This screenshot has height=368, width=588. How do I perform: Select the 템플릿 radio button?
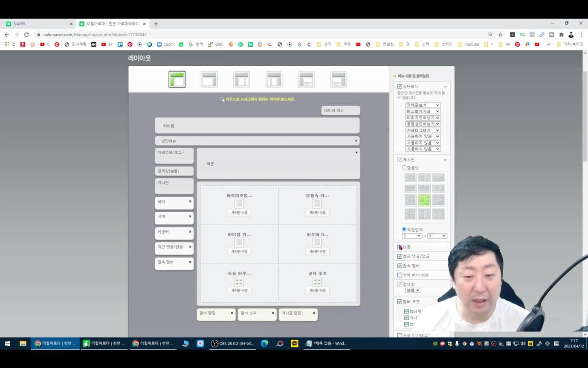pyautogui.click(x=404, y=168)
